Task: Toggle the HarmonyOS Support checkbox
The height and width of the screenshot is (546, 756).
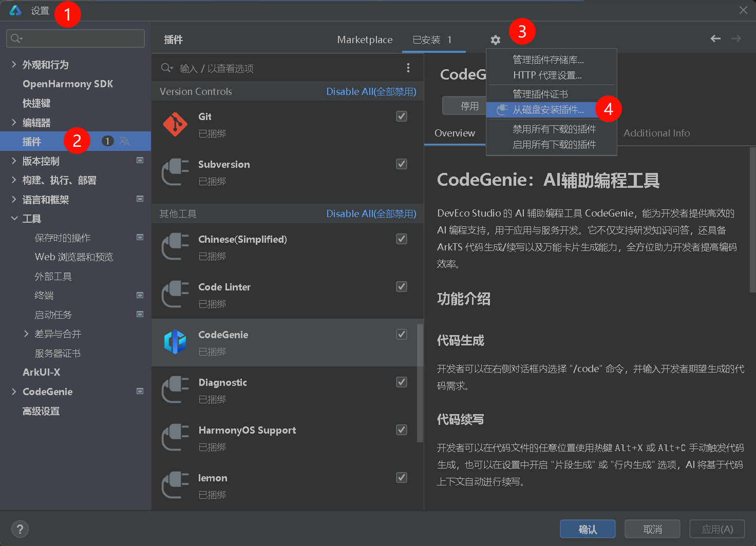Action: (402, 430)
